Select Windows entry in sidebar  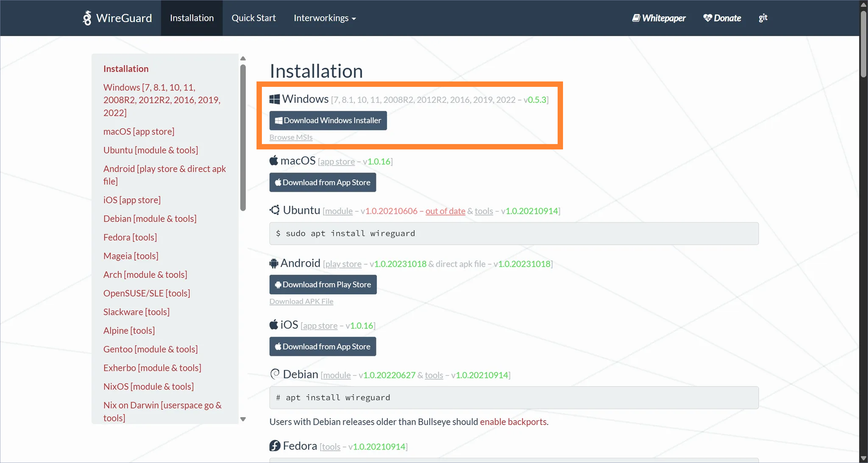coord(162,100)
